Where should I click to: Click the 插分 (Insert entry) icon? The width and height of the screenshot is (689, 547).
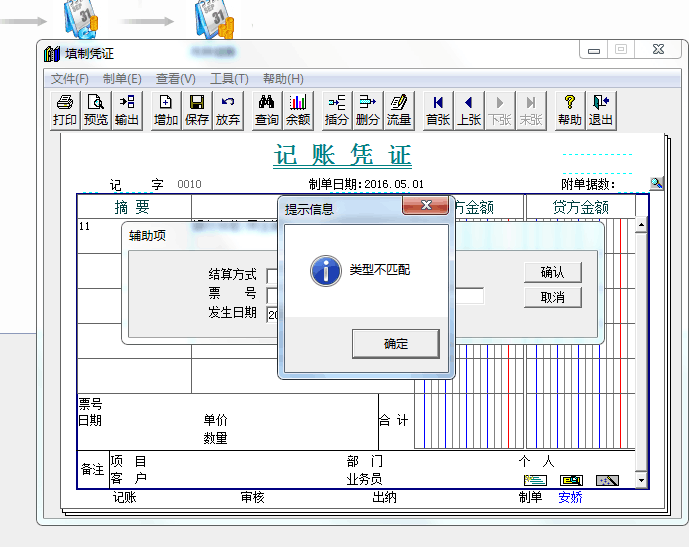(337, 110)
